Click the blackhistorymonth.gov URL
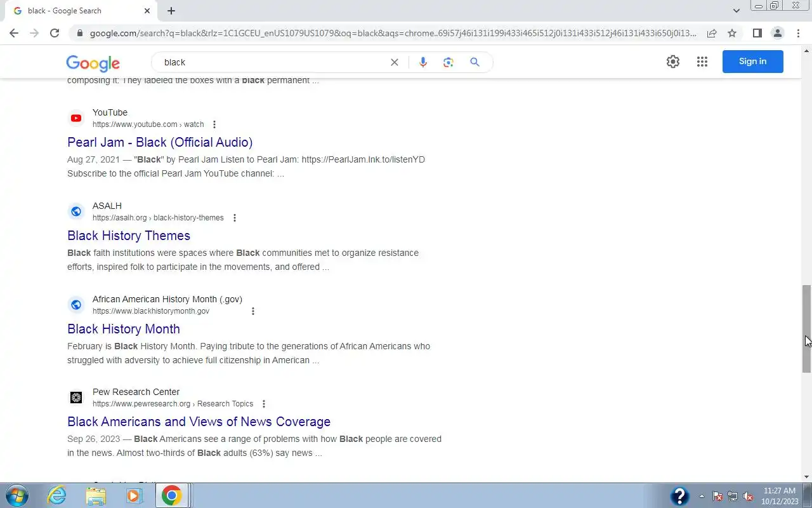The image size is (812, 508). tap(151, 311)
